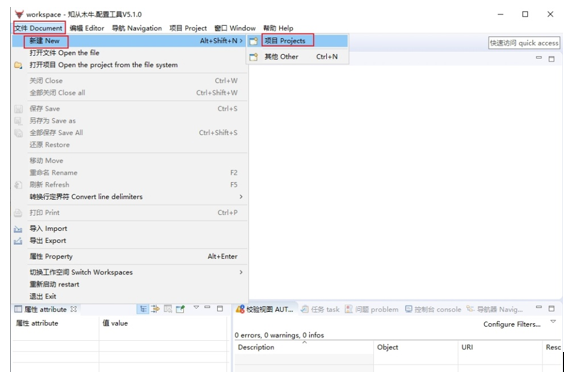Open the 窗口 Window menu

(x=235, y=28)
